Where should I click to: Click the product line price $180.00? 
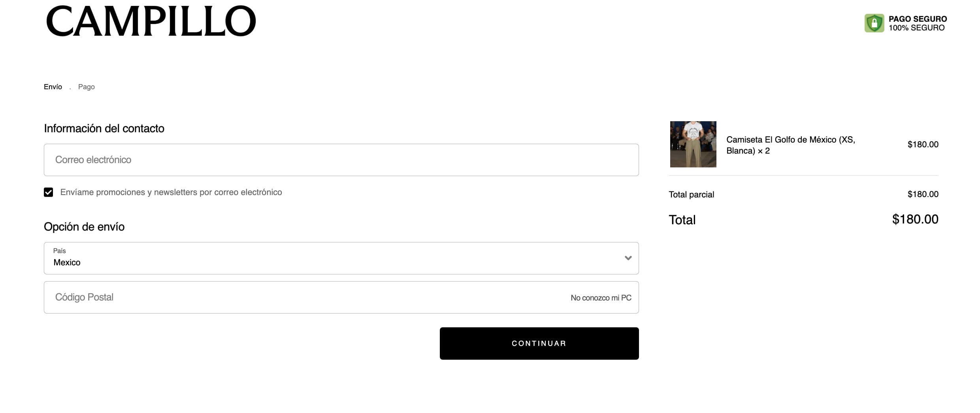click(923, 145)
